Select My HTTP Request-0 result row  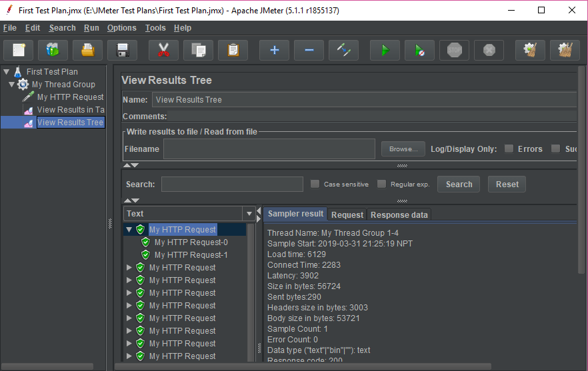coord(191,242)
